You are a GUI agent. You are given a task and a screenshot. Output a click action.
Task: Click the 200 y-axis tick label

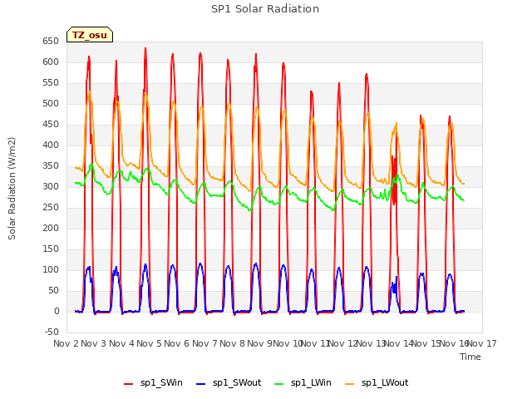pyautogui.click(x=51, y=229)
